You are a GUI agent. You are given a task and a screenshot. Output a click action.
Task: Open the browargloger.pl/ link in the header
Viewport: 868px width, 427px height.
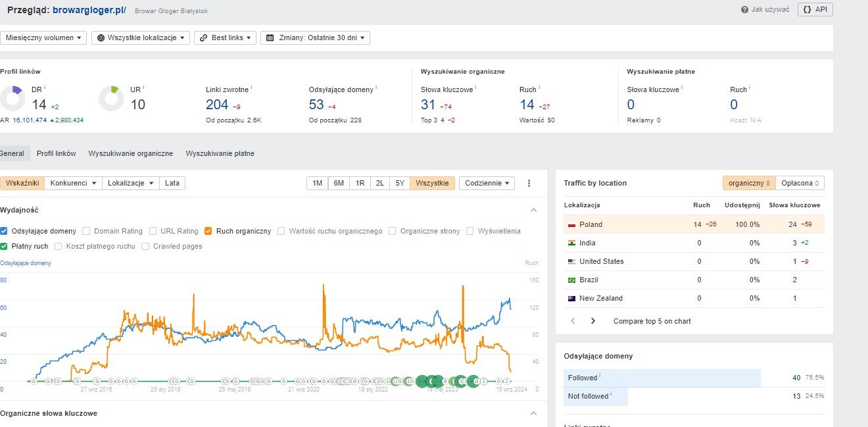coord(89,11)
